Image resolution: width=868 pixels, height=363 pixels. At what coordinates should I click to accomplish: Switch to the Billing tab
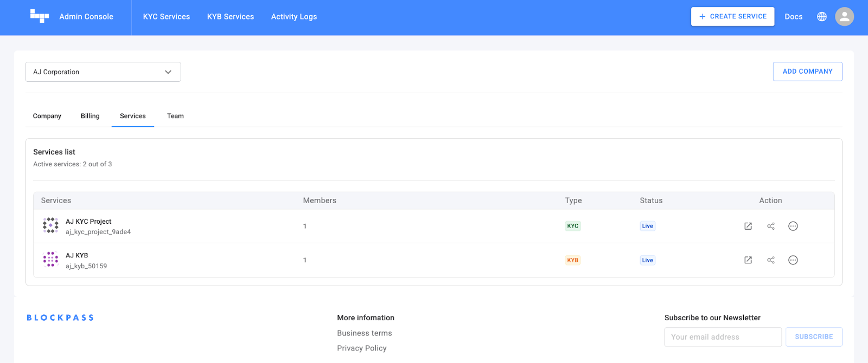90,116
